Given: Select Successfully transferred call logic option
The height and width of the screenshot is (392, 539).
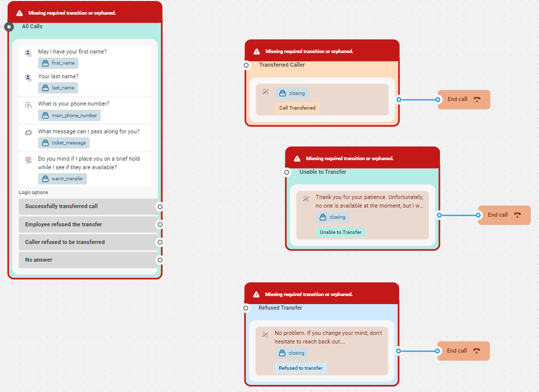Looking at the screenshot, I should [88, 206].
